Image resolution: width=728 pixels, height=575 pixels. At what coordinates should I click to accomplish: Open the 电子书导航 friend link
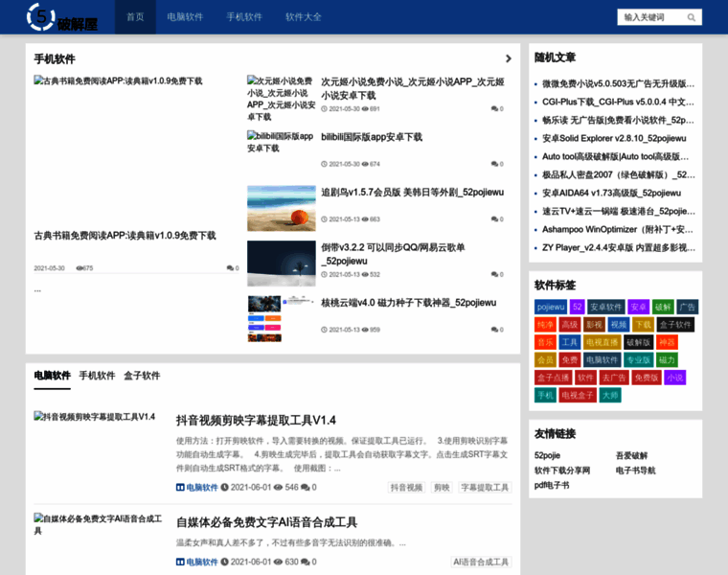[x=636, y=470]
